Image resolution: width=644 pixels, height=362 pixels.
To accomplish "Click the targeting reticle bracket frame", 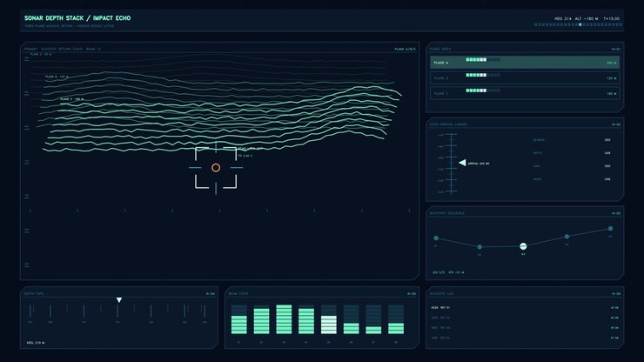I will click(x=216, y=168).
